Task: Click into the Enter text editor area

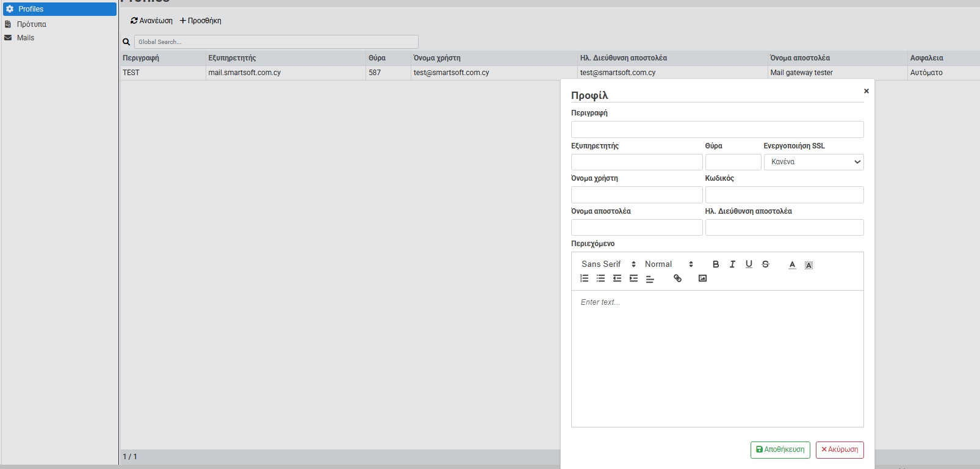Action: click(x=717, y=358)
